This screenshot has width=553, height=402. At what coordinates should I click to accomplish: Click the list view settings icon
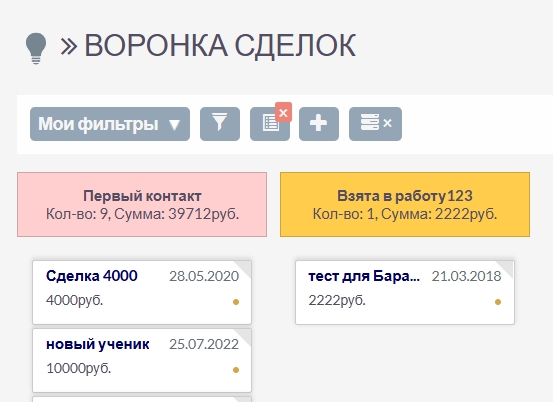(270, 124)
